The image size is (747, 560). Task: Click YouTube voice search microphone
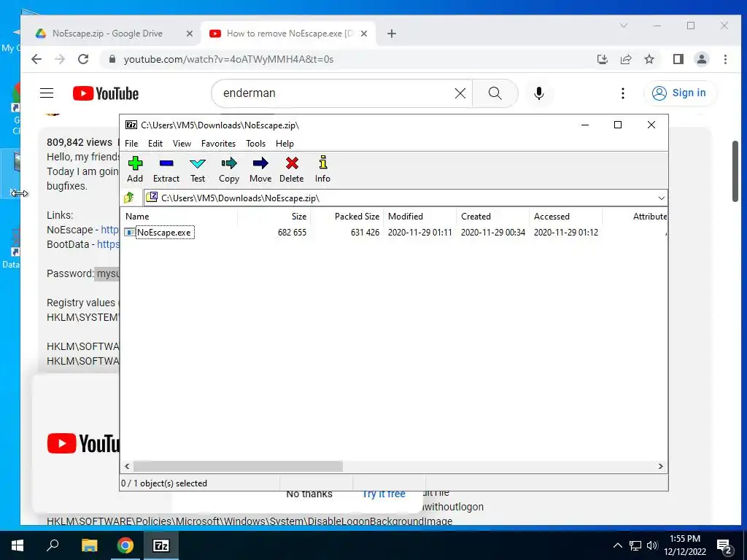(x=539, y=93)
